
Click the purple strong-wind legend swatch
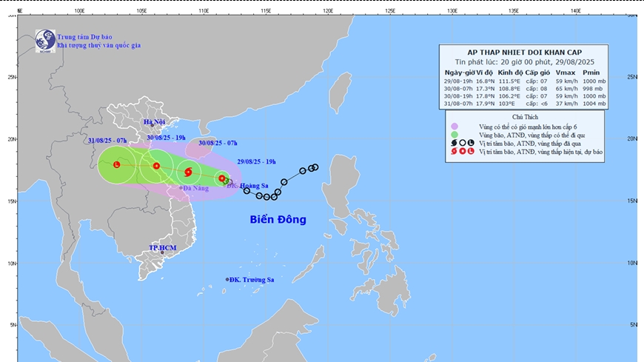pos(455,125)
